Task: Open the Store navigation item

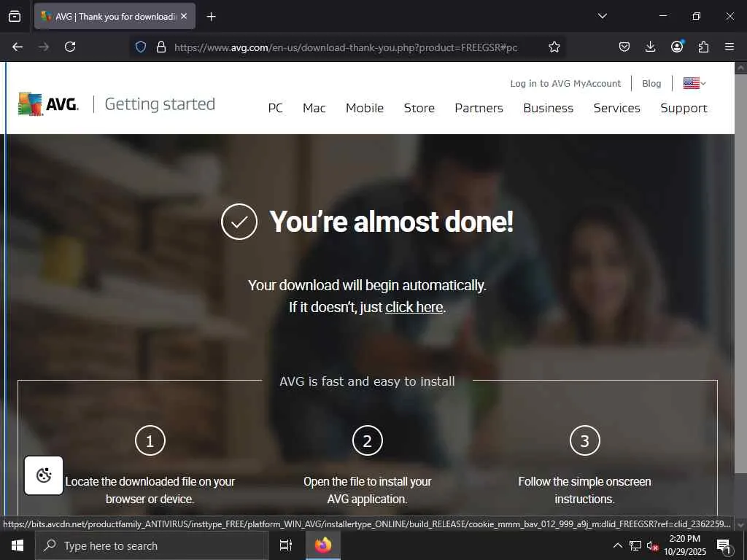Action: tap(419, 108)
